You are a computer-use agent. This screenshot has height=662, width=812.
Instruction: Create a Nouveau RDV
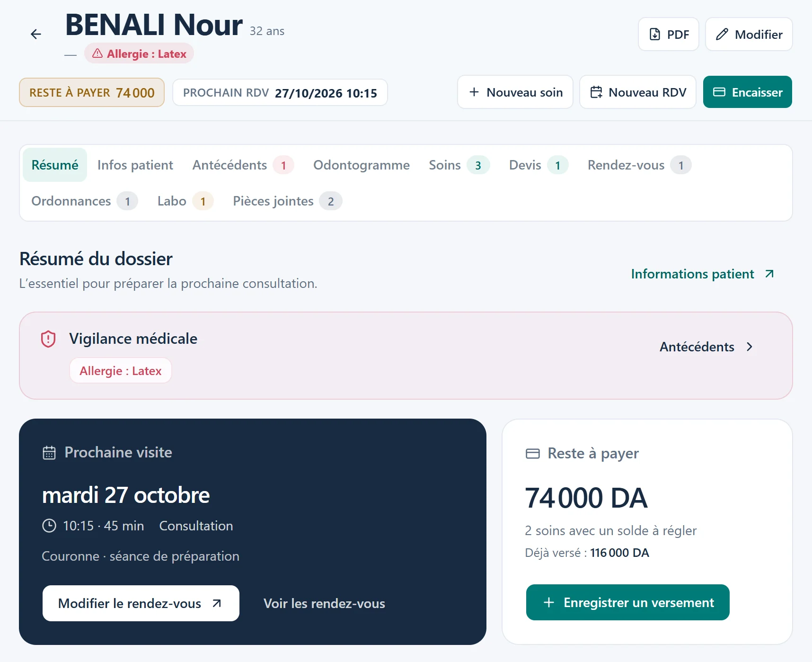point(638,92)
